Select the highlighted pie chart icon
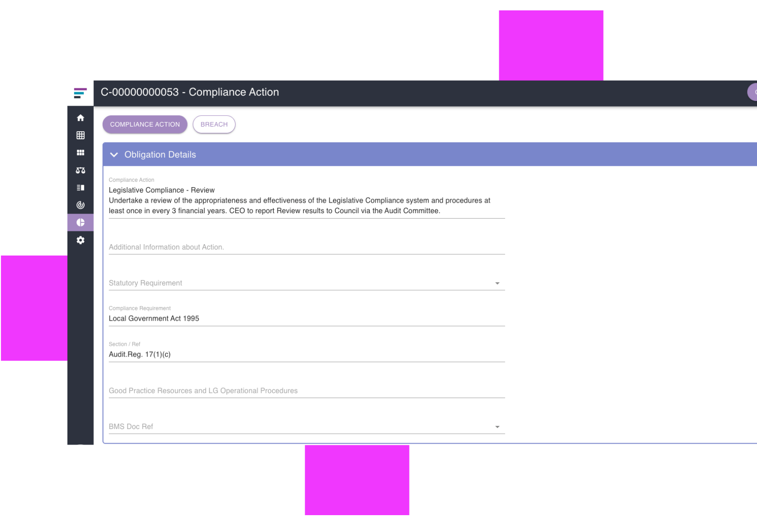The image size is (757, 532). pos(81,223)
